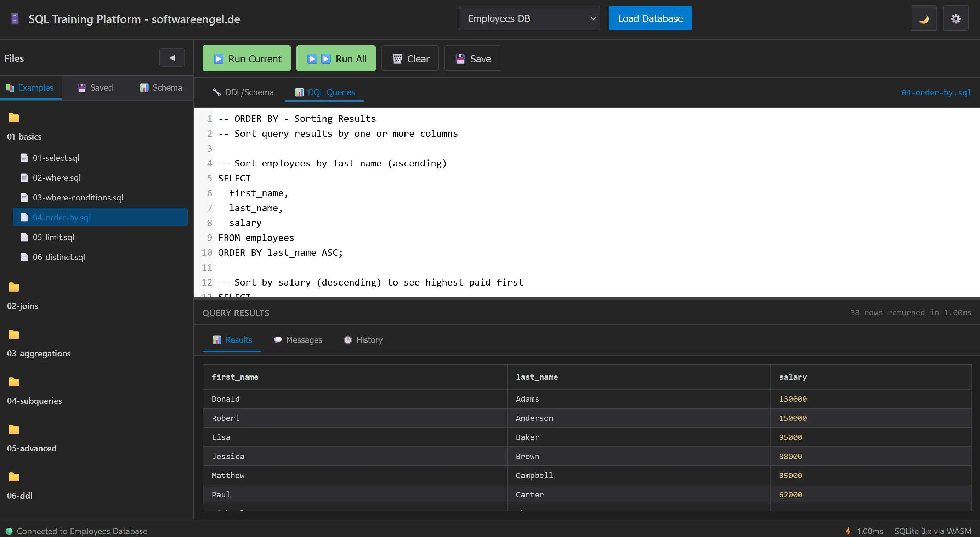Viewport: 980px width, 537px height.
Task: Save the query with floppy icon
Action: click(472, 58)
